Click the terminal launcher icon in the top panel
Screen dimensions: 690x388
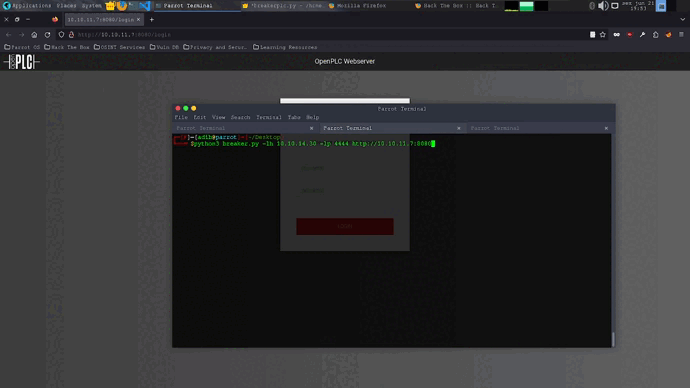132,6
